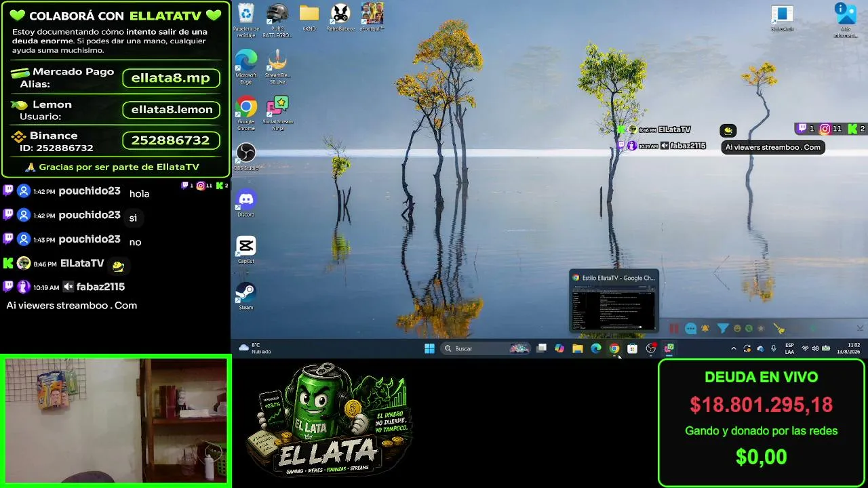Toggle the microphone tray icon
Viewport: 868px width, 488px height.
[774, 348]
